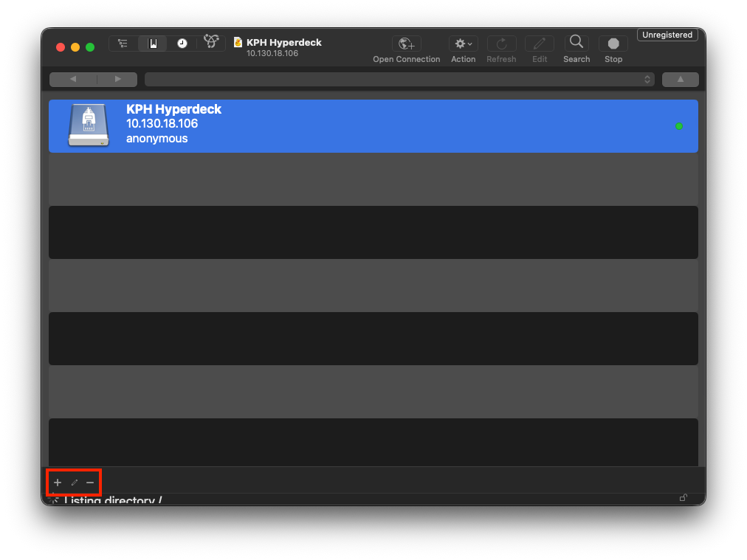Go back with the left arrow
This screenshot has height=560, width=747.
(73, 79)
